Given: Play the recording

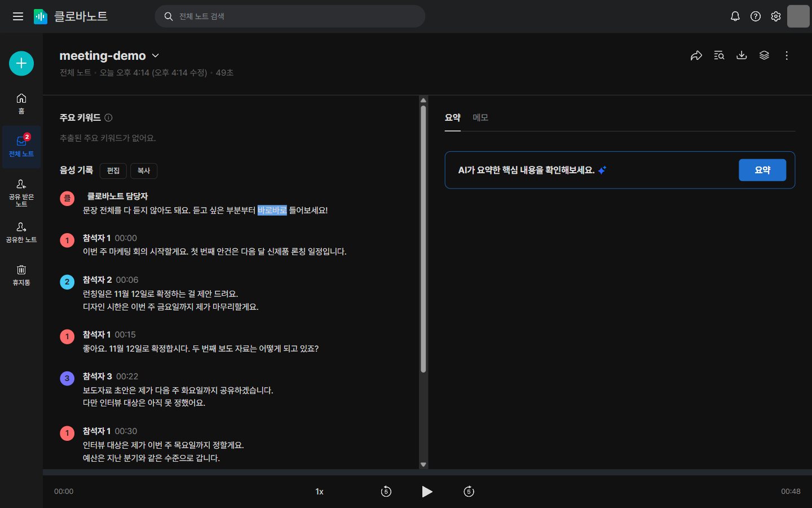Looking at the screenshot, I should 427,492.
